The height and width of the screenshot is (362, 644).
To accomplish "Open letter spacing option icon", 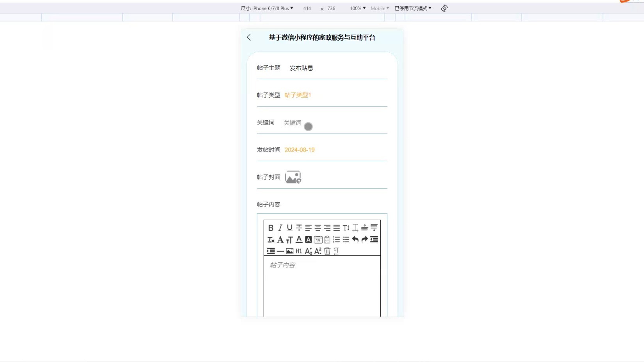I will point(355,228).
